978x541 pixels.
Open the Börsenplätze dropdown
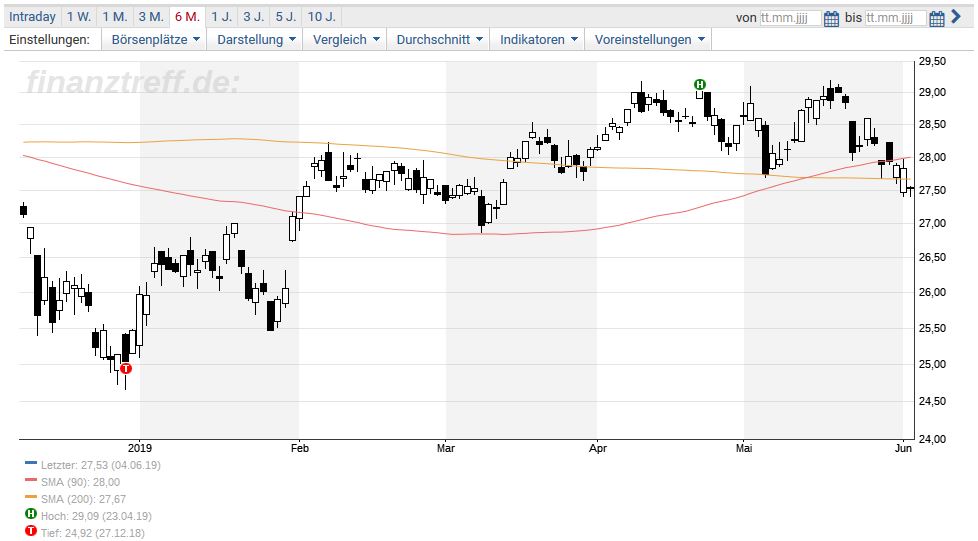coord(155,39)
